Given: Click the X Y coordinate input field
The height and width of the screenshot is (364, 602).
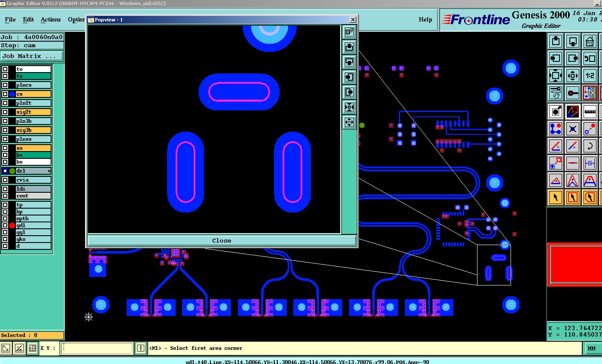Looking at the screenshot, I should pyautogui.click(x=97, y=348).
